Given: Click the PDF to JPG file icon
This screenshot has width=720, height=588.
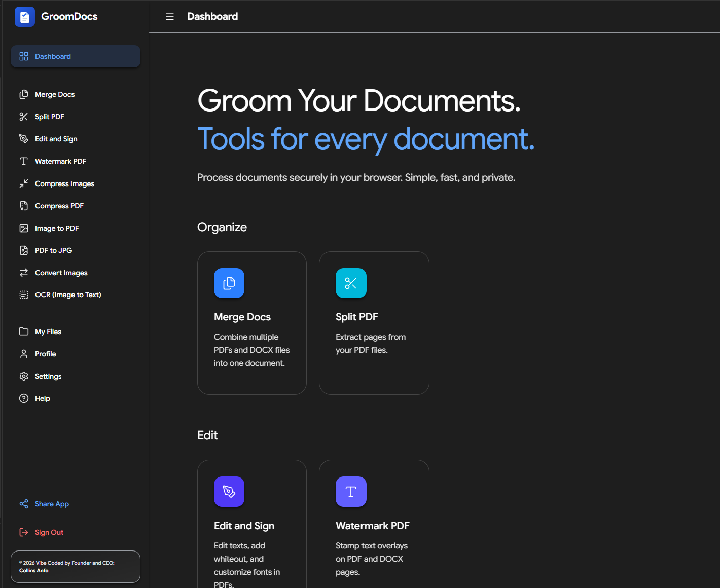Looking at the screenshot, I should coord(24,250).
